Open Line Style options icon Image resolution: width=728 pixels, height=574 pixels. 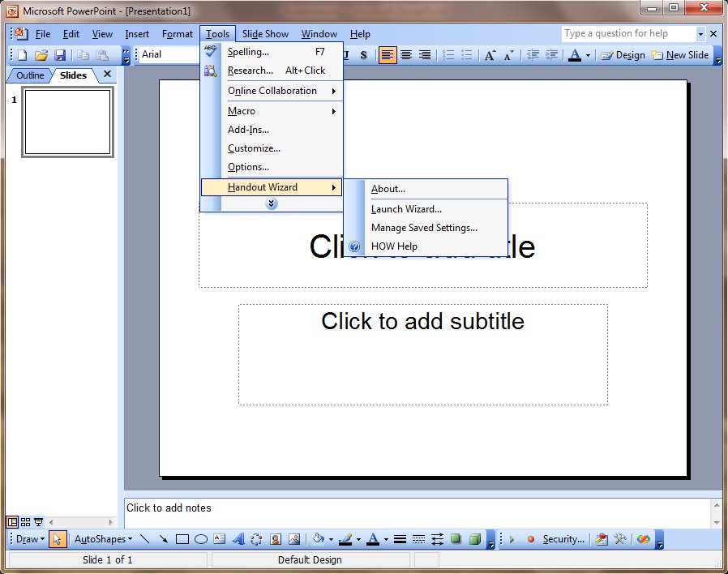pos(400,538)
